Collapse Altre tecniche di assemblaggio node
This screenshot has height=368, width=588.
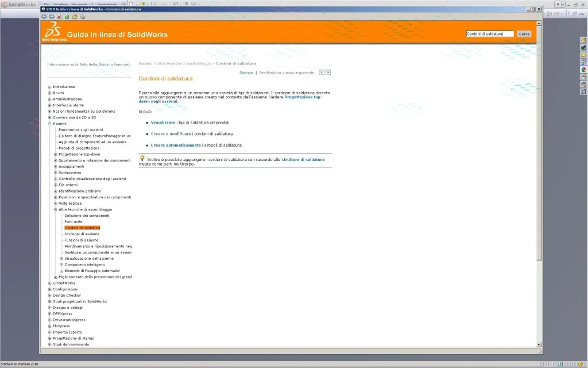[56, 209]
